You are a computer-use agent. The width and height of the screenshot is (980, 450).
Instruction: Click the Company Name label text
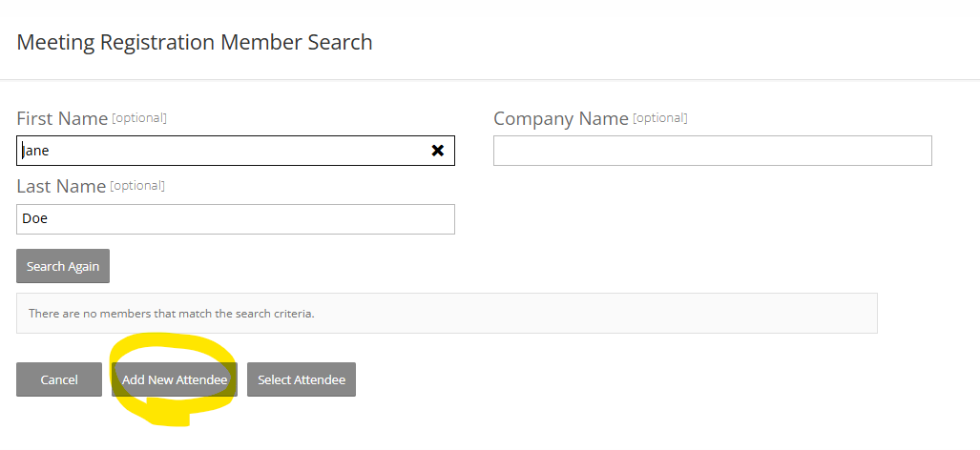point(561,119)
